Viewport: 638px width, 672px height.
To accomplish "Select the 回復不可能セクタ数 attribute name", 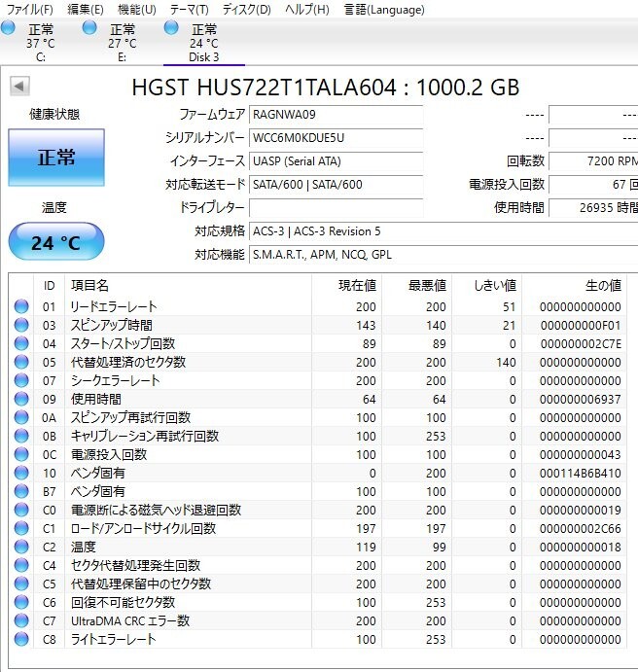I will pyautogui.click(x=123, y=602).
